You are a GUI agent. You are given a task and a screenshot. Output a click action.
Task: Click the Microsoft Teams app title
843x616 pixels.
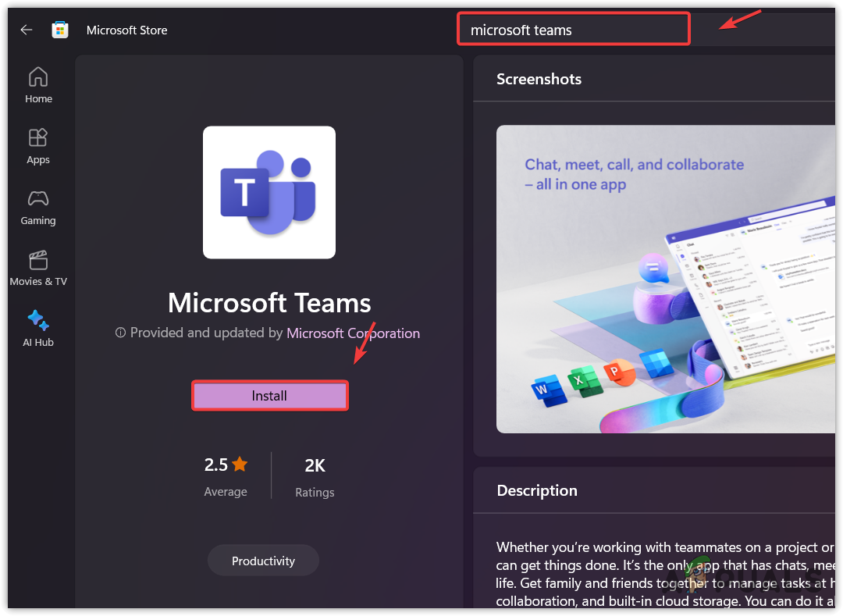pyautogui.click(x=269, y=303)
